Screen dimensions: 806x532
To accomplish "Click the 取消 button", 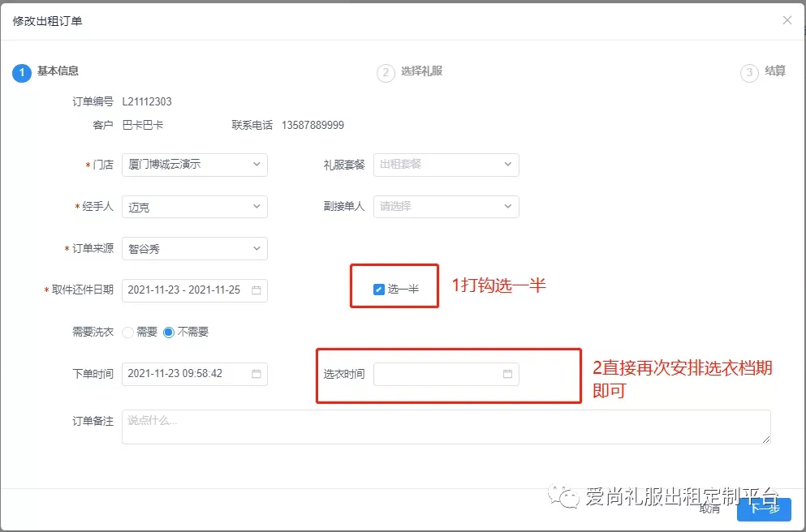I will coord(710,509).
